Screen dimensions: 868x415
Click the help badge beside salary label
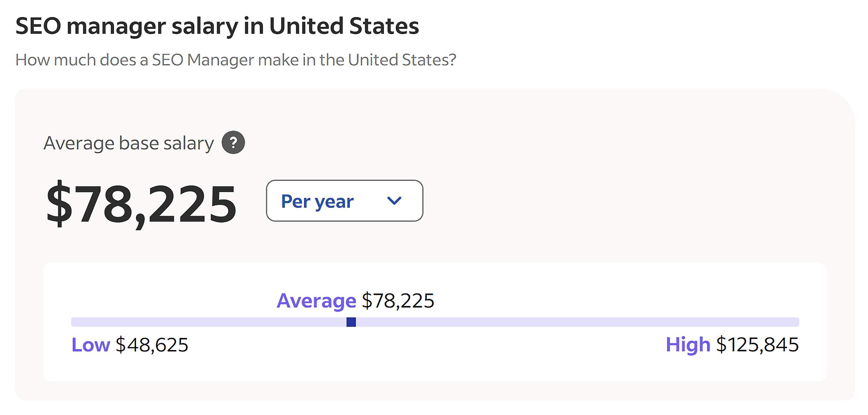click(233, 142)
